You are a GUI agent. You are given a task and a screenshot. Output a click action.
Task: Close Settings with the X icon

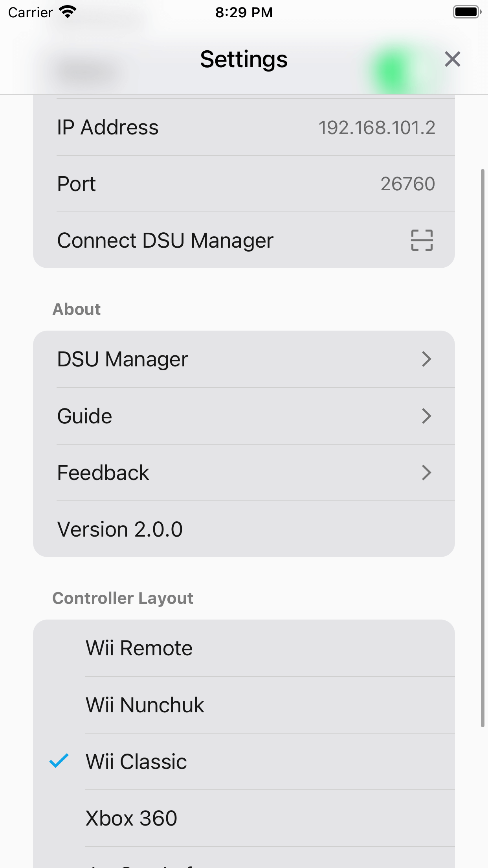[x=452, y=59]
